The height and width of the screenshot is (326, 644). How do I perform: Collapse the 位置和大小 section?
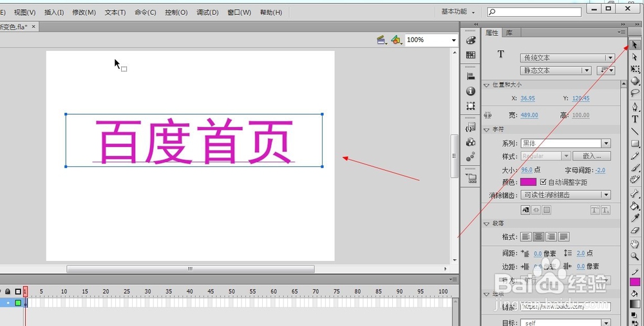(x=487, y=84)
